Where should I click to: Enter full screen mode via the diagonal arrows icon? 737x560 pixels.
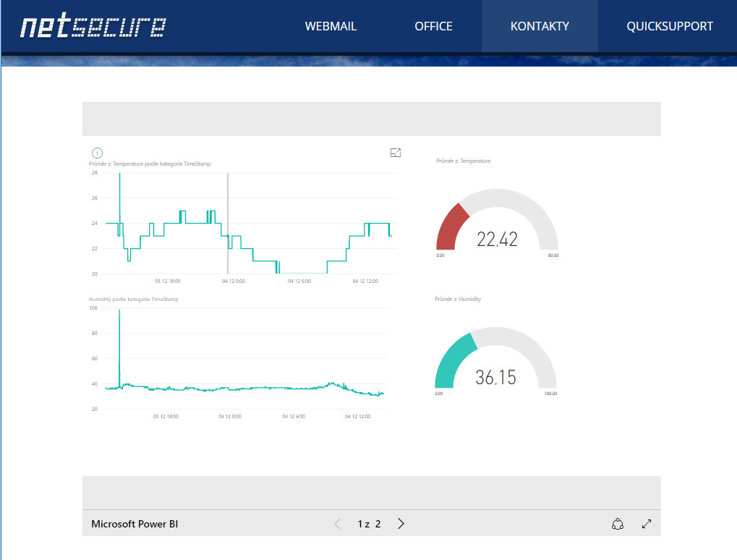pyautogui.click(x=647, y=523)
